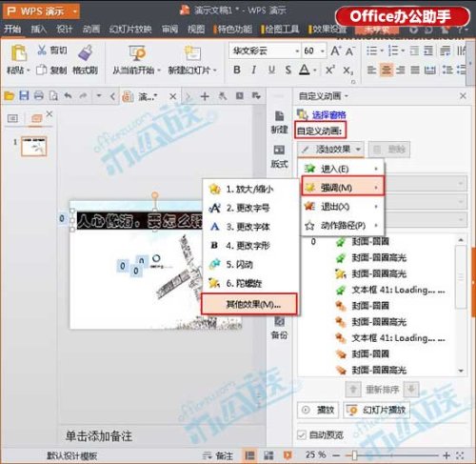Decrease font size with smaller A
The width and height of the screenshot is (476, 464).
[350, 51]
